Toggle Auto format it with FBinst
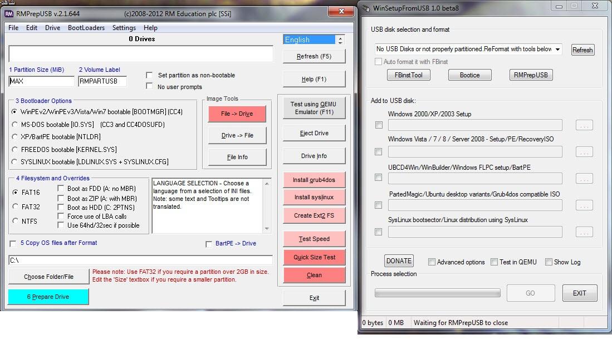The height and width of the screenshot is (364, 612). pyautogui.click(x=378, y=62)
